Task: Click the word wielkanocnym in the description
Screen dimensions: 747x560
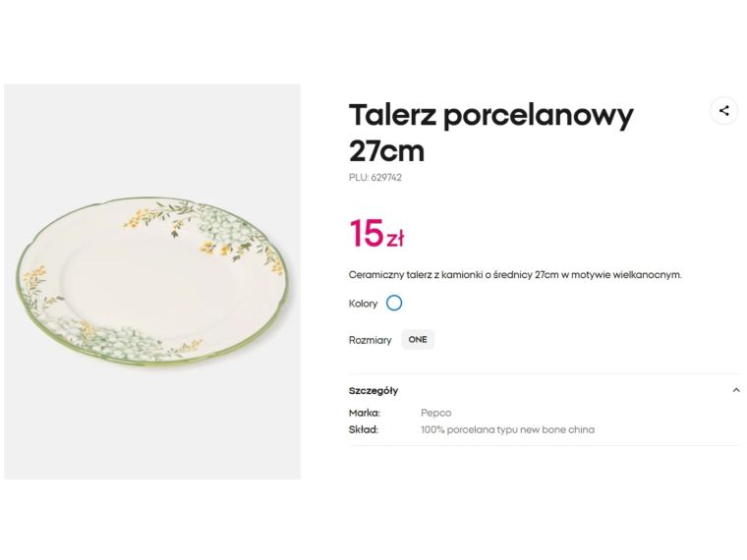Action: tap(648, 275)
